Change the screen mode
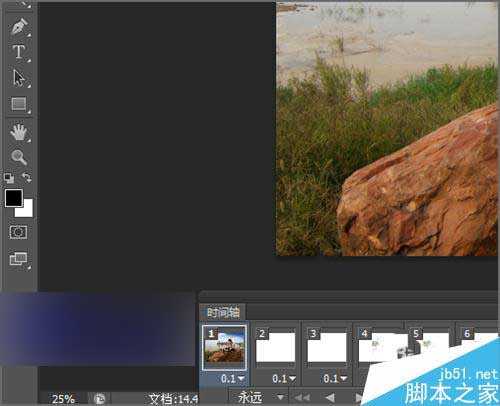The height and width of the screenshot is (406, 500). 19,259
